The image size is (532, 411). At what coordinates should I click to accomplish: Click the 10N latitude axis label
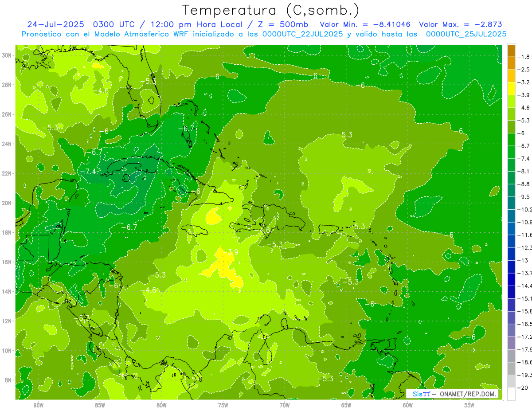point(7,351)
